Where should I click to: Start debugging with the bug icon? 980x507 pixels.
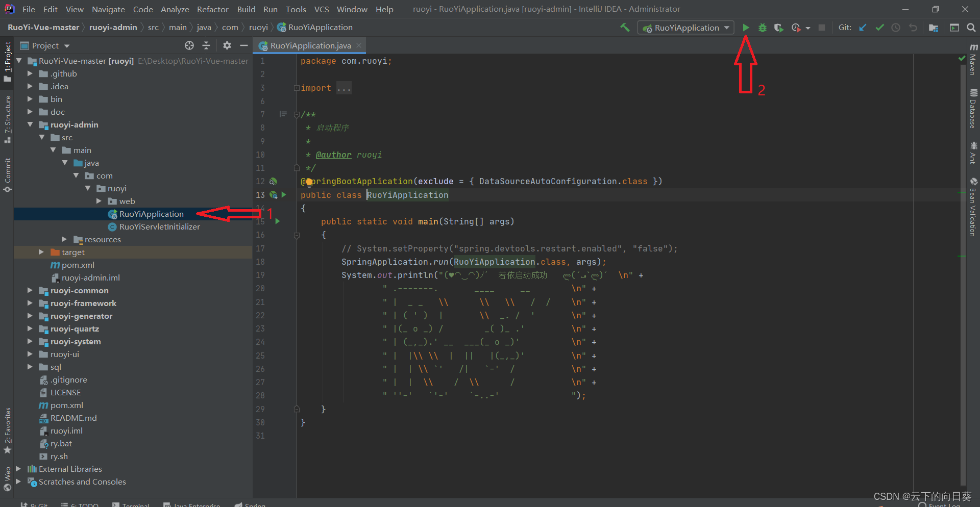pyautogui.click(x=762, y=28)
